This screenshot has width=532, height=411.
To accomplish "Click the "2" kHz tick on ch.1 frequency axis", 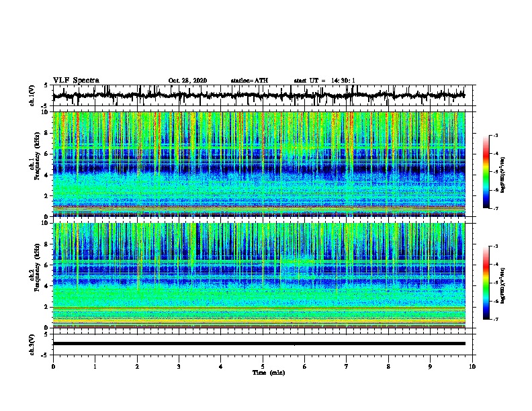I will pyautogui.click(x=48, y=196).
